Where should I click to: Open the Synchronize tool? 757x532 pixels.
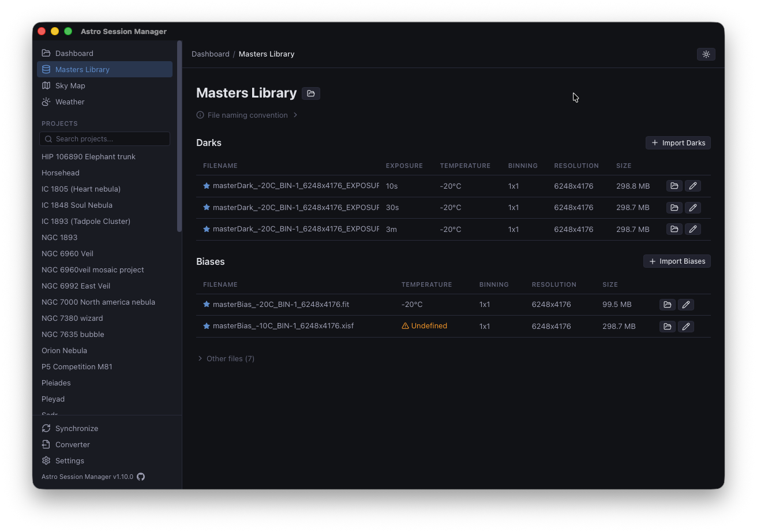pos(76,428)
